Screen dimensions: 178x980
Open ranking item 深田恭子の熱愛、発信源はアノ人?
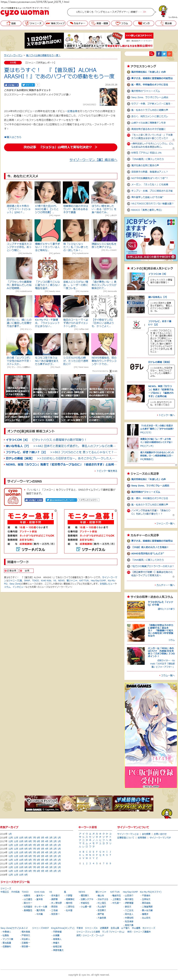point(149,172)
